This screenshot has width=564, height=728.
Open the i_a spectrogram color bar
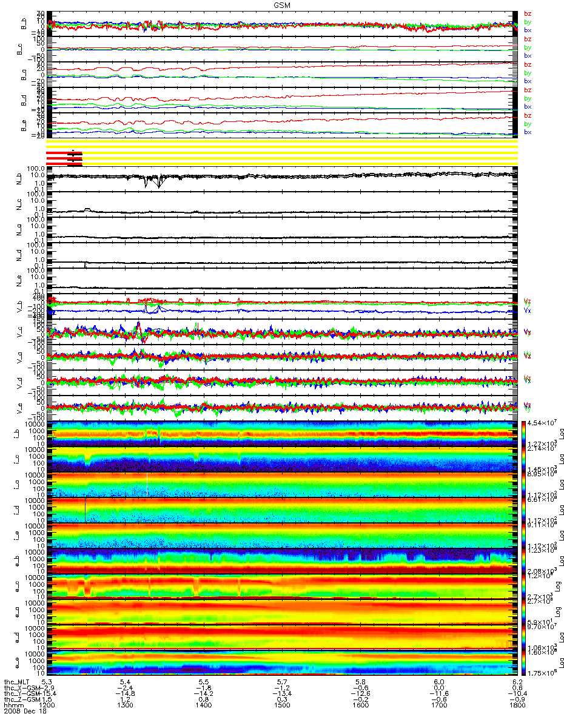(523, 484)
